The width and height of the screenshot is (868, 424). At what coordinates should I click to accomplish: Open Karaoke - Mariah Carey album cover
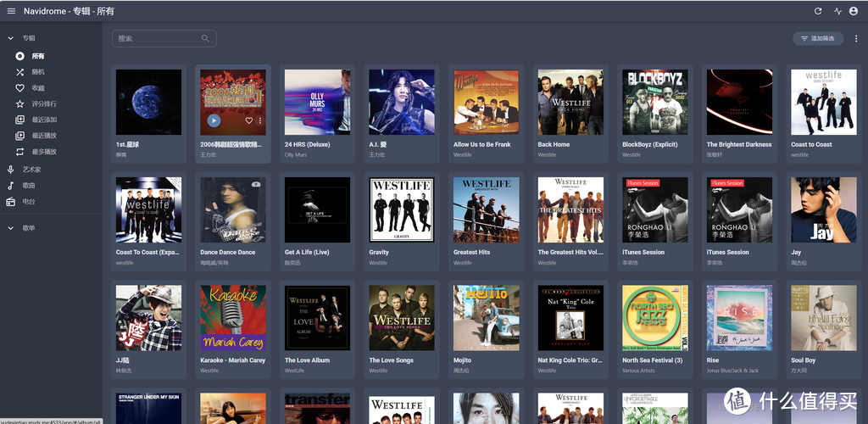pos(232,318)
